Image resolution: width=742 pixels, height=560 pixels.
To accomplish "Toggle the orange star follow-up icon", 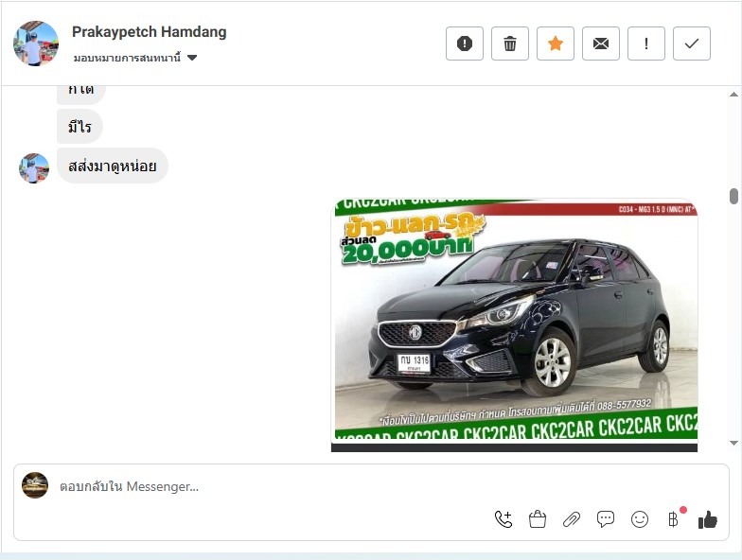I will [x=555, y=44].
